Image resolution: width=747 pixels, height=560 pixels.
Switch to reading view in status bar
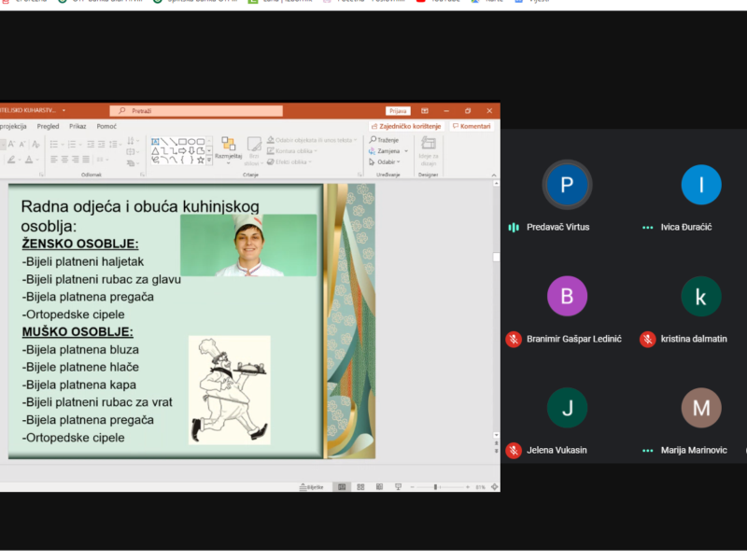[x=379, y=486]
